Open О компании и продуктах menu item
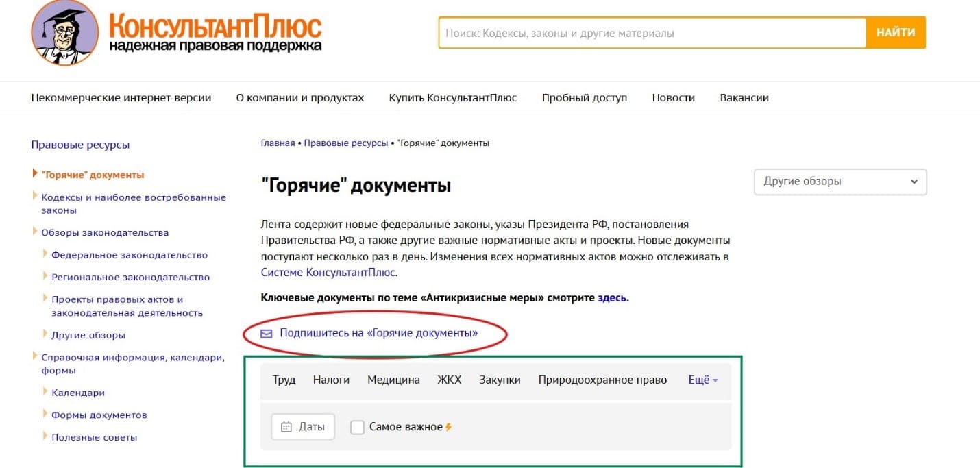This screenshot has width=980, height=468. (x=300, y=97)
